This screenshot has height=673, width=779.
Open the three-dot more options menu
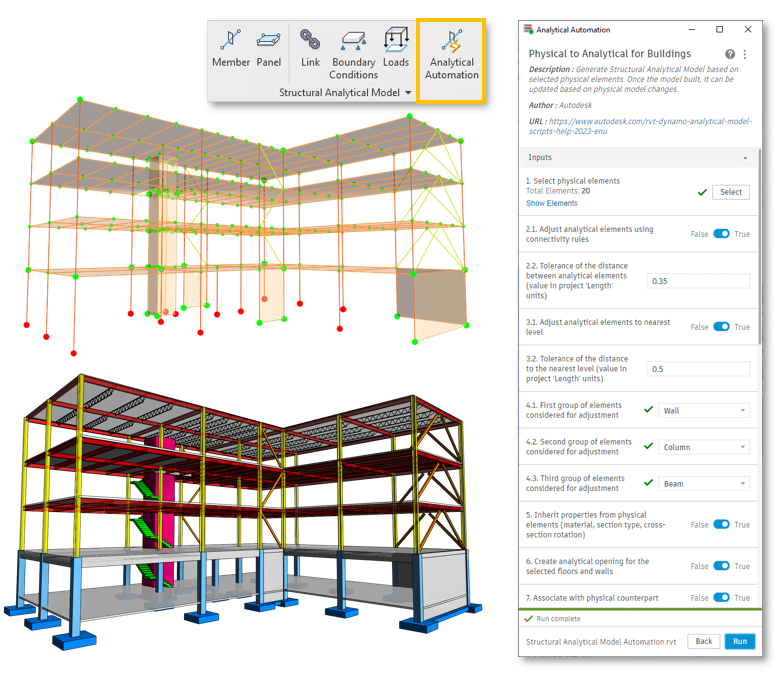[x=745, y=54]
